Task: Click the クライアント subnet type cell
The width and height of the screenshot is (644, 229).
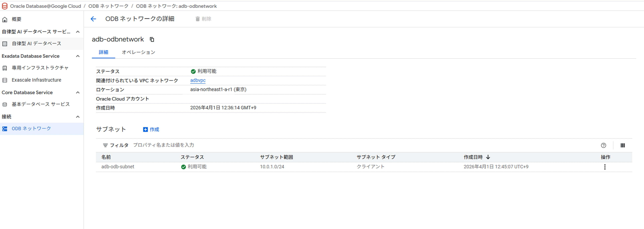Action: 371,167
